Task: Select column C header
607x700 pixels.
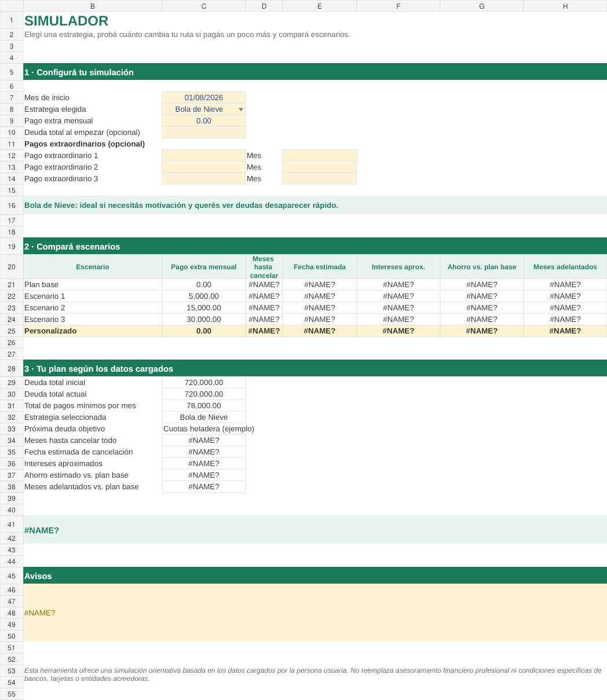Action: tap(204, 6)
